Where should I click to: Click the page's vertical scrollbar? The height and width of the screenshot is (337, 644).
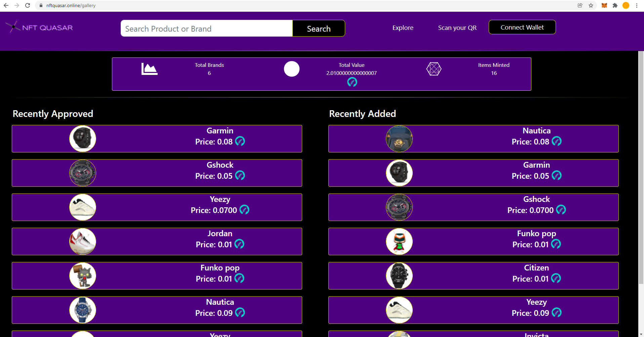641,168
